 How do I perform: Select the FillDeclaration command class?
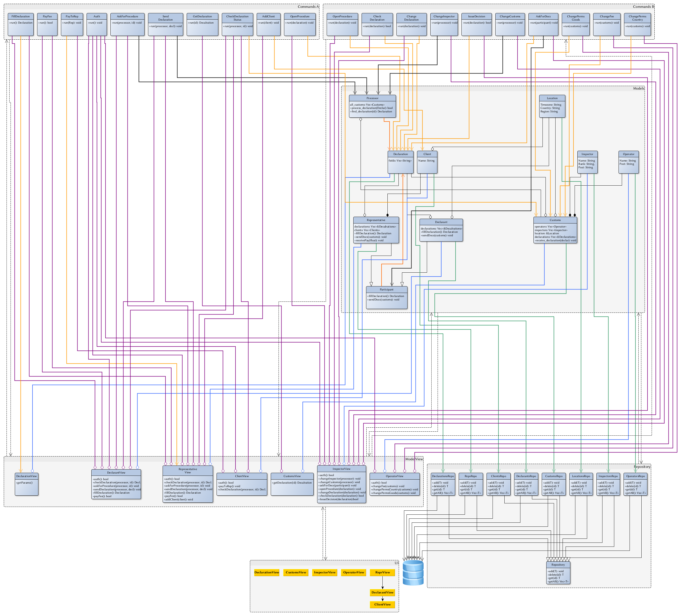(x=21, y=24)
